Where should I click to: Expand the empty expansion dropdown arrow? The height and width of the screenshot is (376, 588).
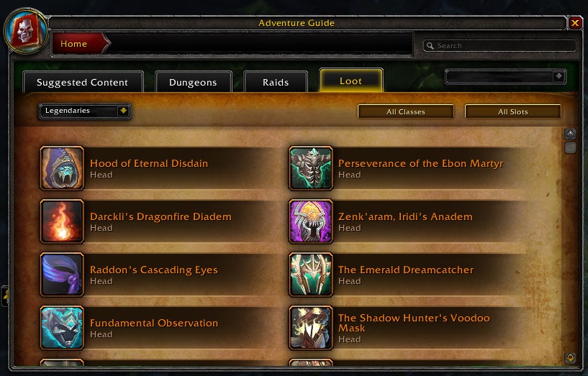(558, 77)
